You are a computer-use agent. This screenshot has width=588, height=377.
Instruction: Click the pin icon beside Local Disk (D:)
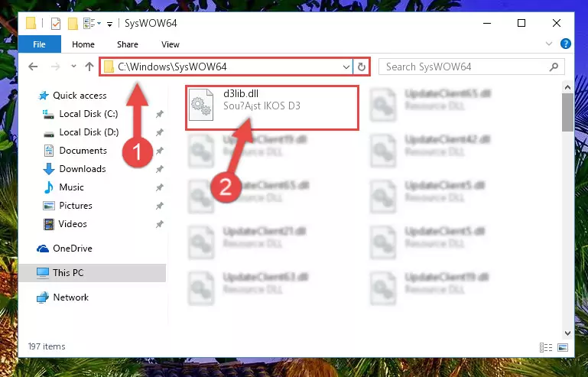(x=160, y=132)
